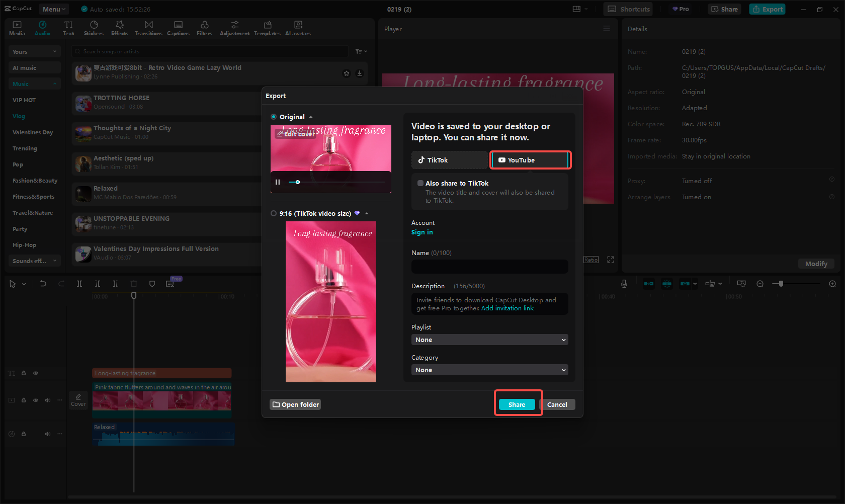This screenshot has width=845, height=504.
Task: Click the timeline zoom slider handle
Action: pos(781,284)
